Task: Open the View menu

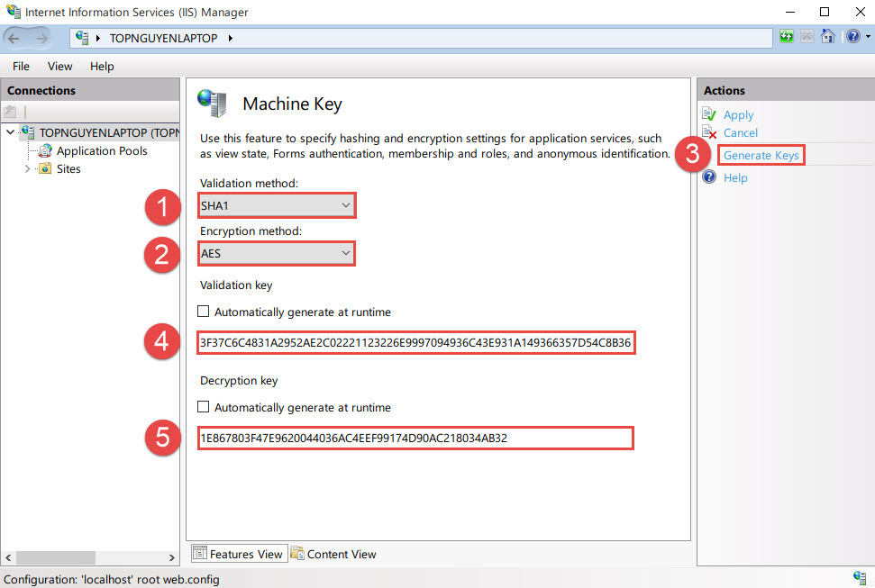Action: pyautogui.click(x=59, y=66)
